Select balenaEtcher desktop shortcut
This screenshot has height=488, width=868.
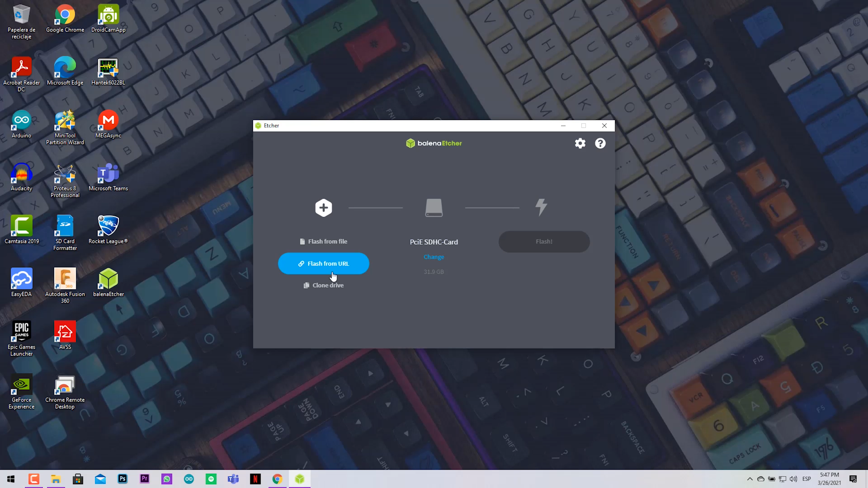click(x=108, y=283)
